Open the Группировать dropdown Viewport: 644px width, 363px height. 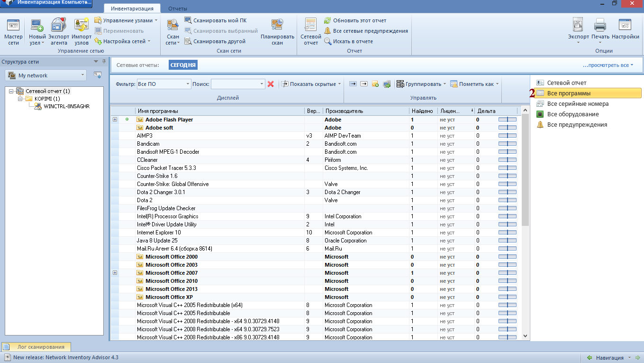(x=421, y=84)
